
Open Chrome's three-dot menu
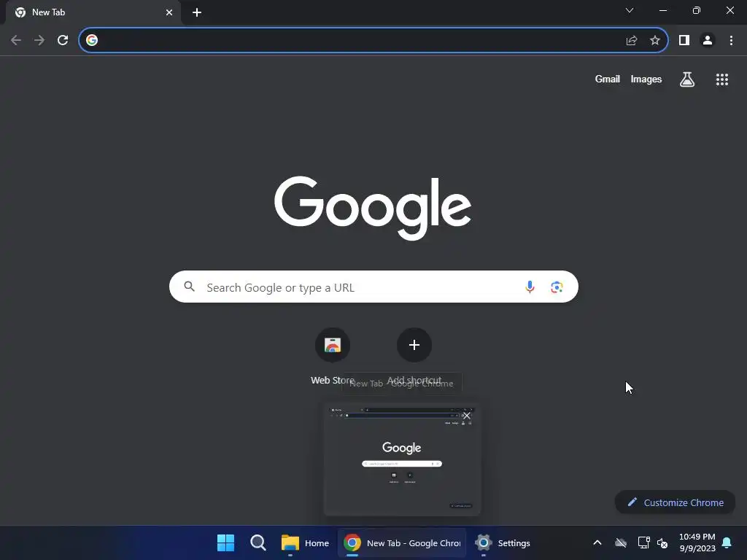click(x=731, y=40)
